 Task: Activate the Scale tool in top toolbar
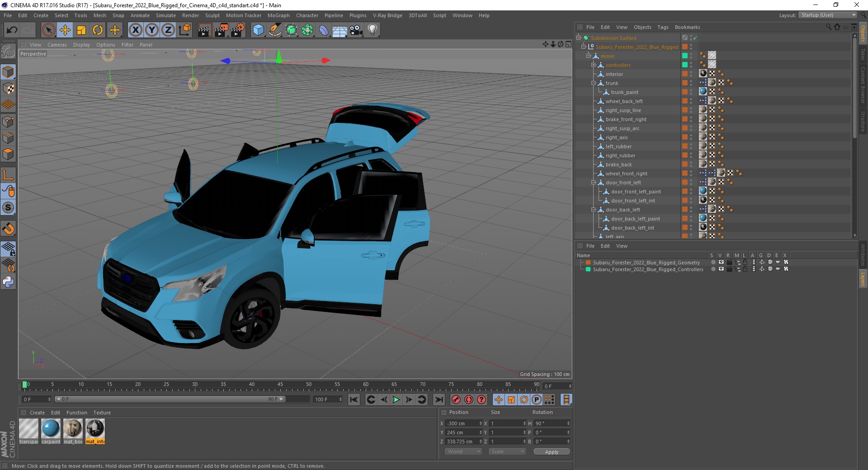[81, 30]
